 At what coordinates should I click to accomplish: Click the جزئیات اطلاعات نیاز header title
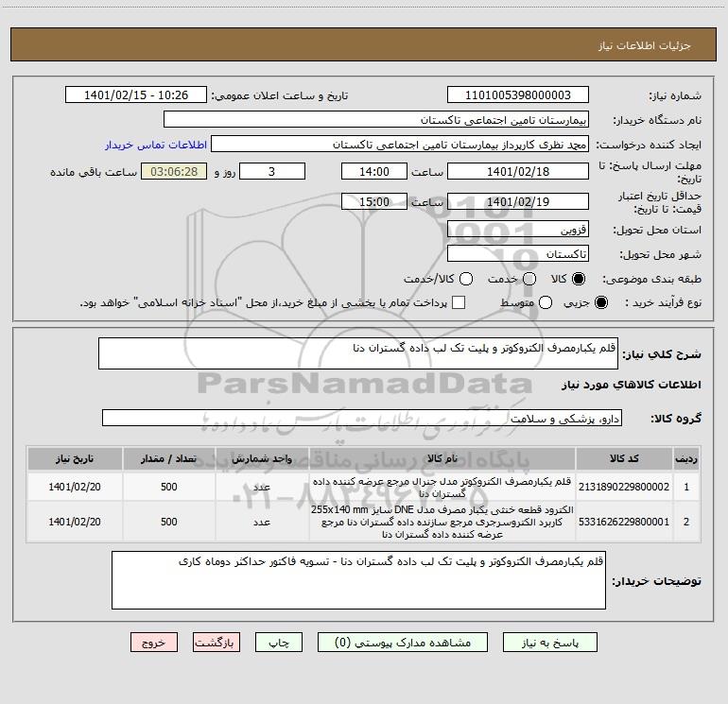pos(645,45)
